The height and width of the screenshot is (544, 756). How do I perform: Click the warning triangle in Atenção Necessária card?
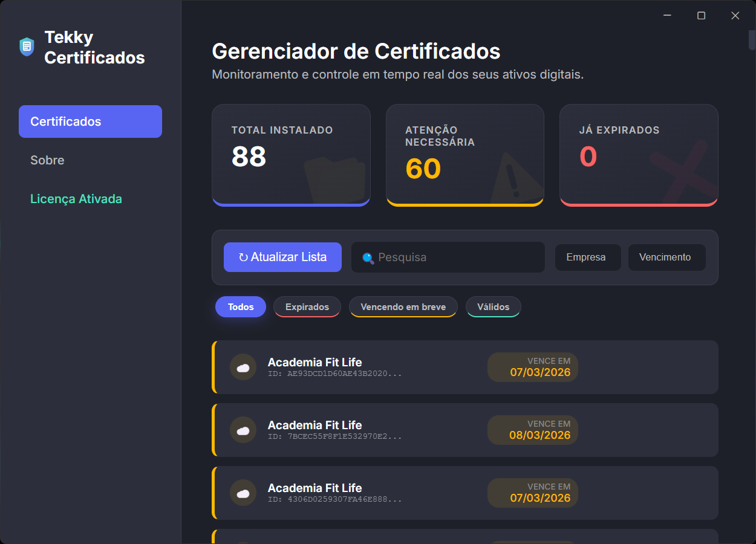[x=516, y=178]
